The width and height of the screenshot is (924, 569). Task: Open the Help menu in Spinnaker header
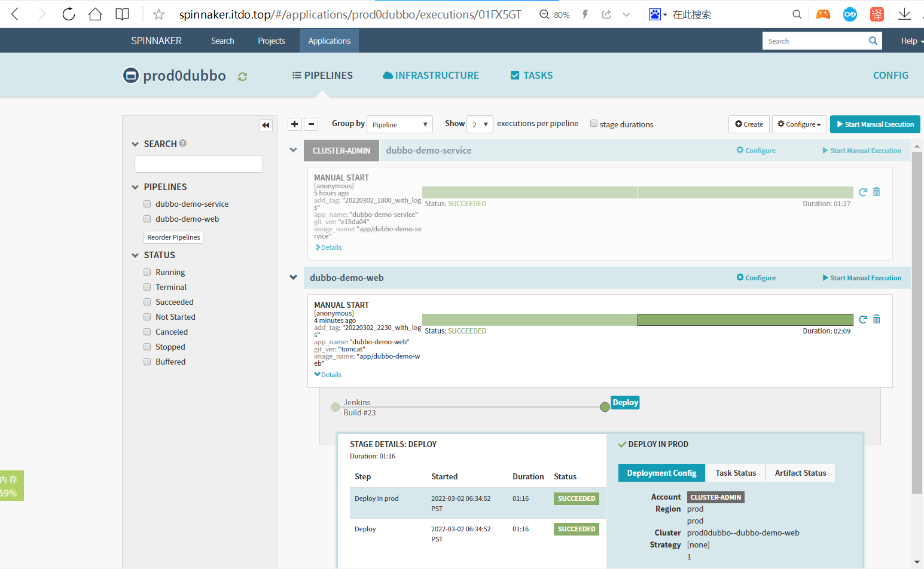pos(911,41)
